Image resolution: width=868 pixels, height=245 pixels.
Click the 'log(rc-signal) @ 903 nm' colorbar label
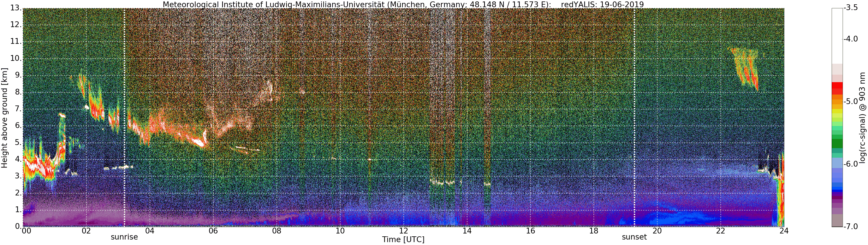pyautogui.click(x=862, y=117)
